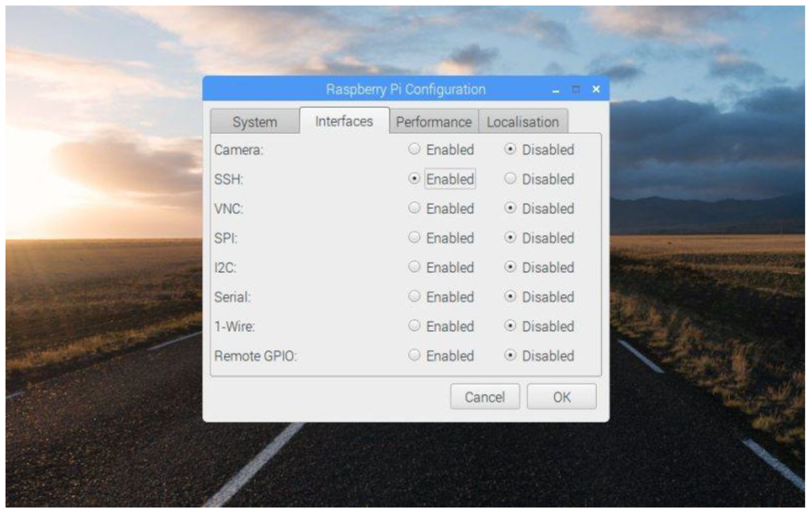812x514 pixels.
Task: Close the Raspberry Pi Configuration dialog
Action: click(596, 89)
